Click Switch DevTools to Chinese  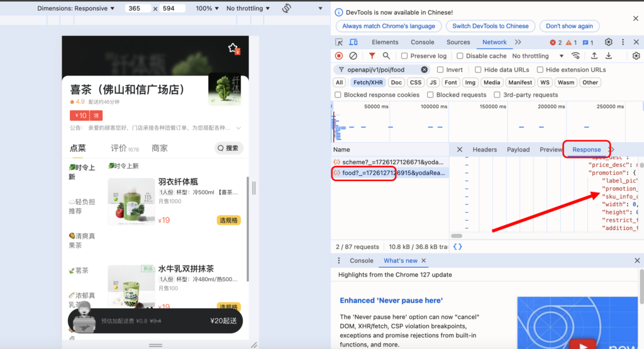491,26
